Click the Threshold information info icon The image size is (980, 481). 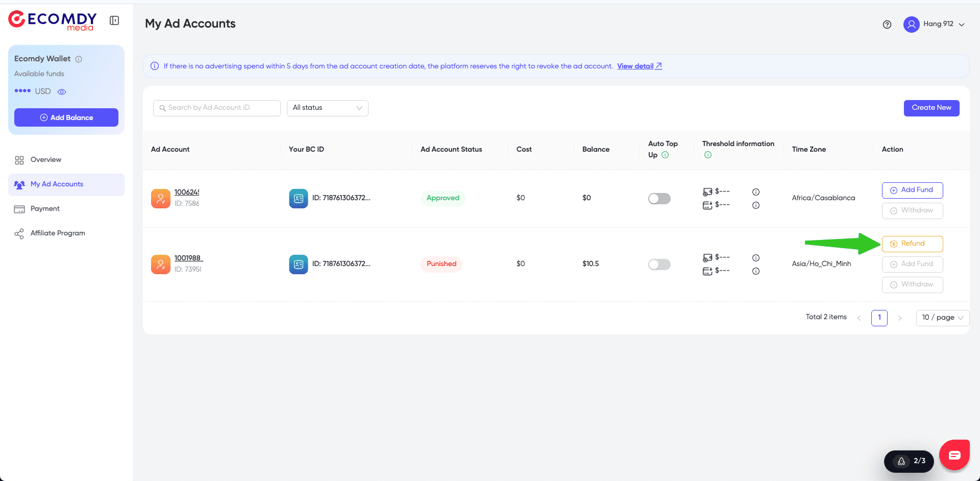(x=708, y=155)
